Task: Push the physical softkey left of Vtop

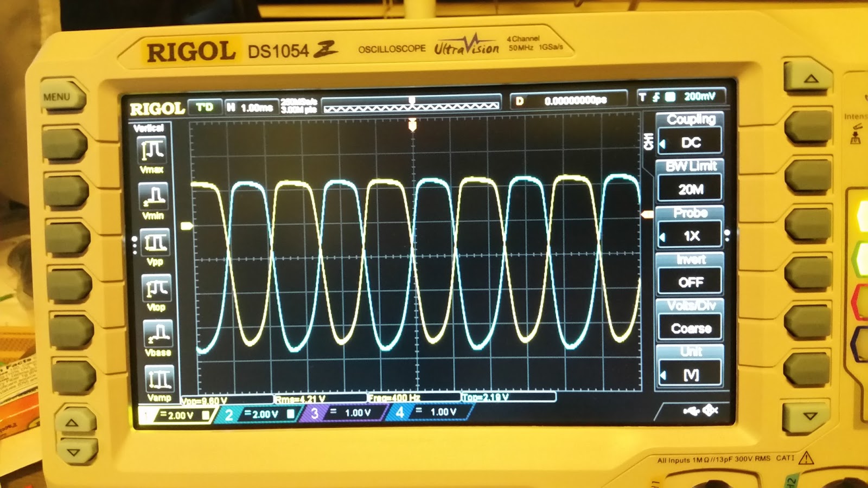Action: coord(69,285)
